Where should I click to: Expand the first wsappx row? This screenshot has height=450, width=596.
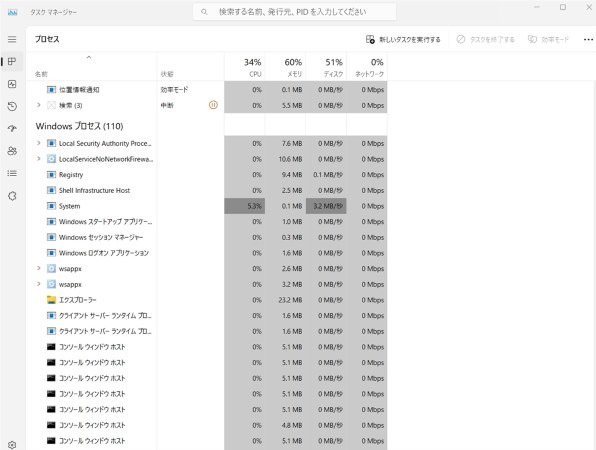pos(38,268)
